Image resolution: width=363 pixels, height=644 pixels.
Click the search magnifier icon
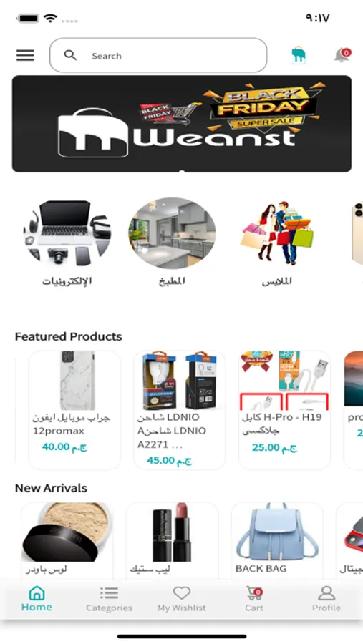(70, 55)
